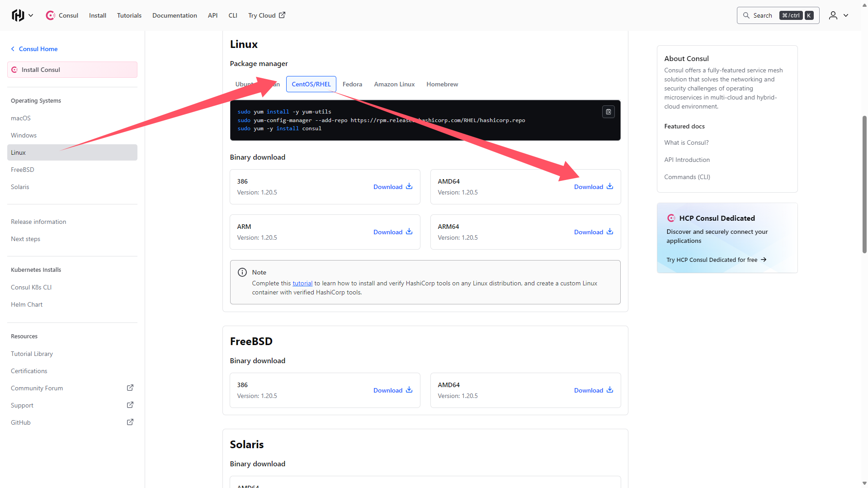The height and width of the screenshot is (488, 868).
Task: Open the HashiCorp logo menu
Action: [x=18, y=15]
